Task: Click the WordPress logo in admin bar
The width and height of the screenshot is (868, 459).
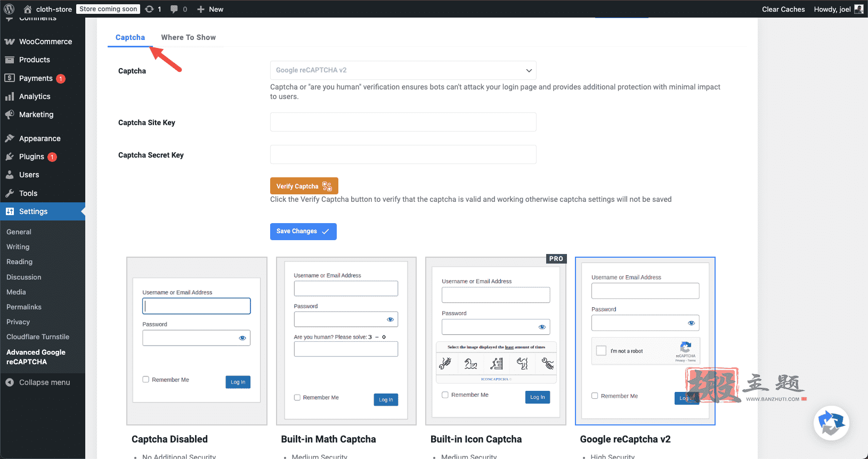Action: point(9,9)
